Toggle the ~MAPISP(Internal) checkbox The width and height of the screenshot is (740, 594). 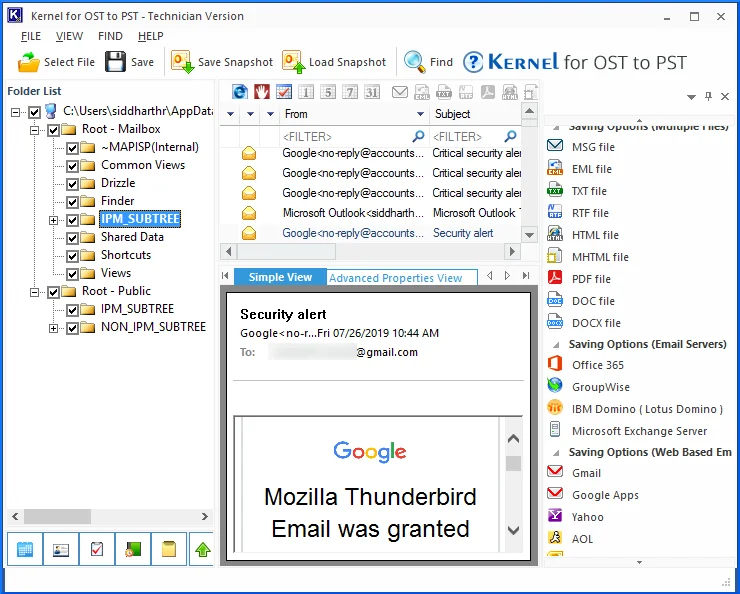point(72,148)
